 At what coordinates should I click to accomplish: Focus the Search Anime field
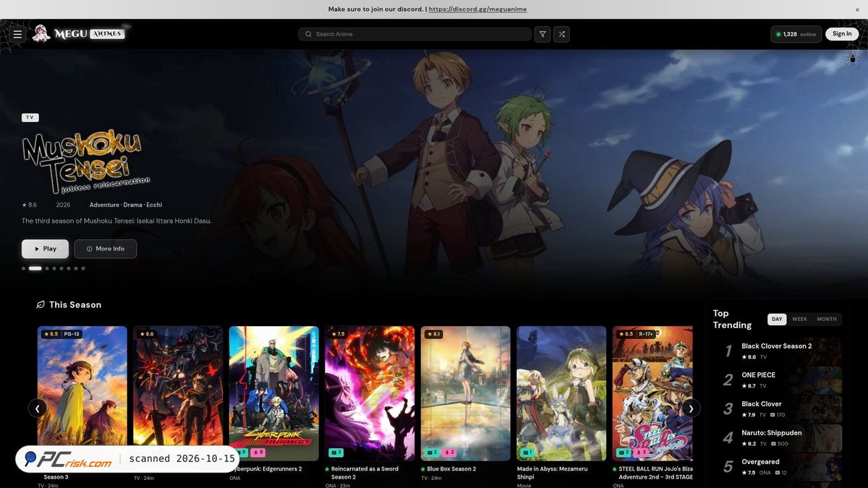pyautogui.click(x=414, y=34)
